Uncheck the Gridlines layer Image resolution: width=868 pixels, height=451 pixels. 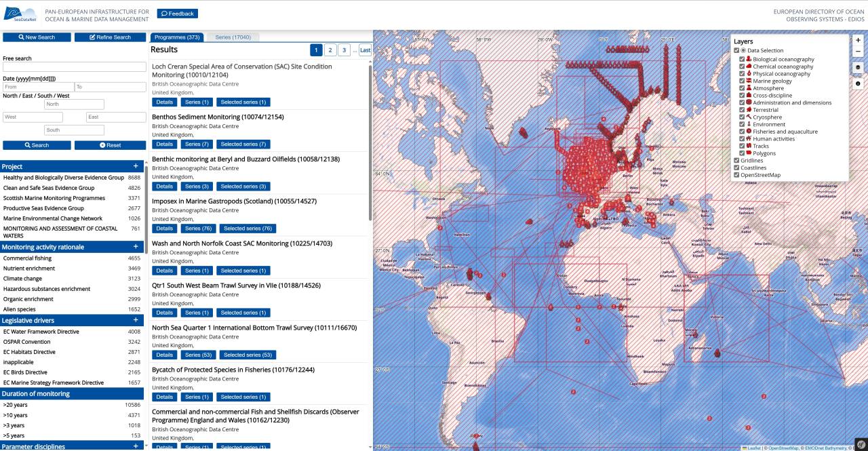[x=736, y=160]
